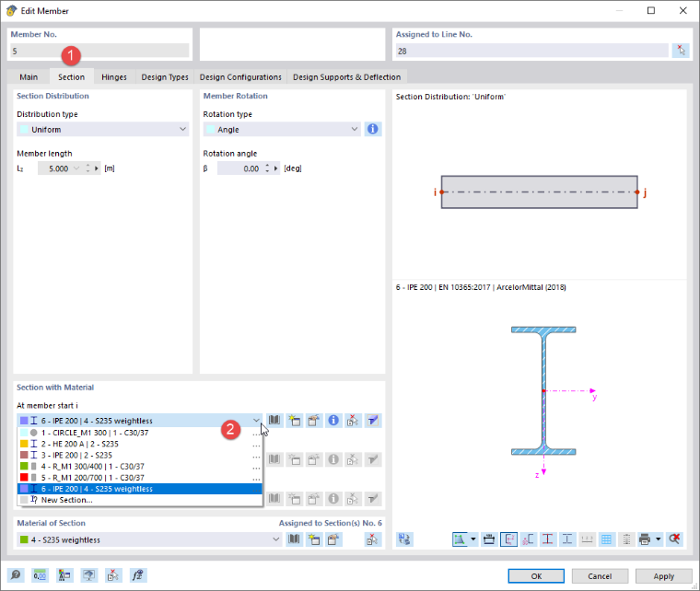Select line in graphic next to 28
Viewport: 700px width, 591px height.
[681, 51]
